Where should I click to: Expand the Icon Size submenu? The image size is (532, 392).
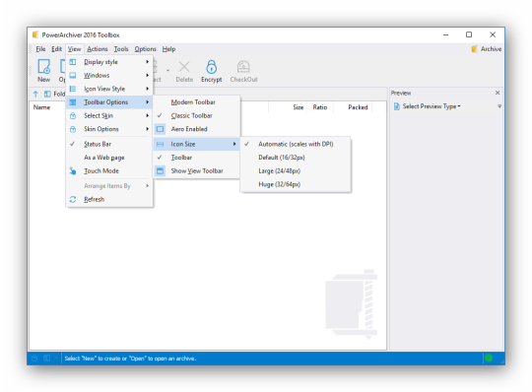click(197, 144)
